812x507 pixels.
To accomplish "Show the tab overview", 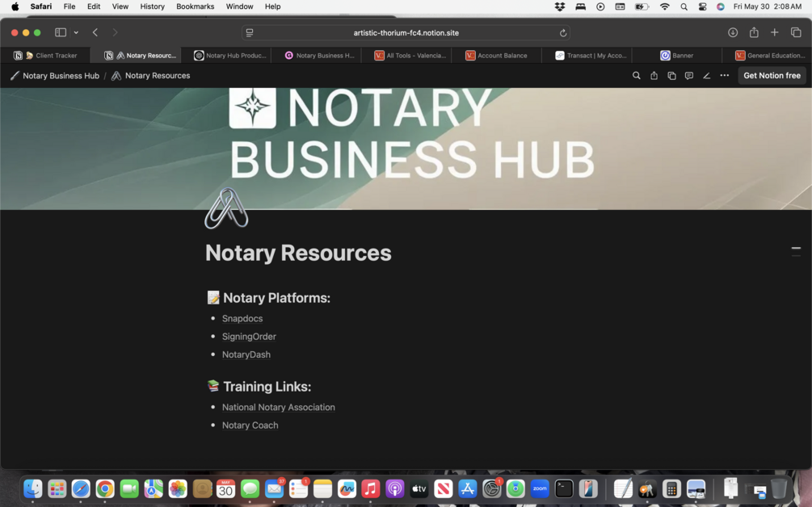I will (x=796, y=32).
